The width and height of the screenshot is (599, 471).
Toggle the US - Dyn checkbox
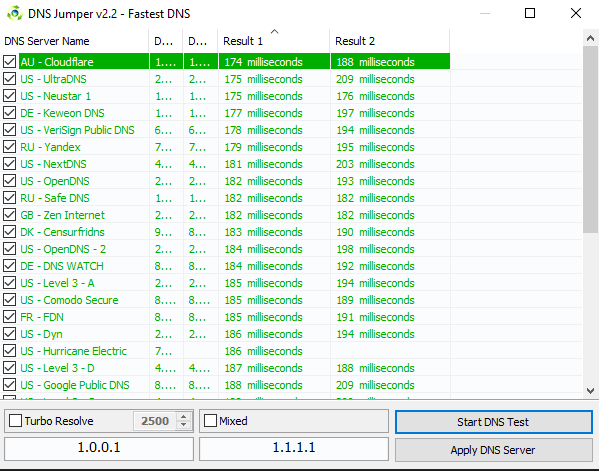tap(10, 333)
